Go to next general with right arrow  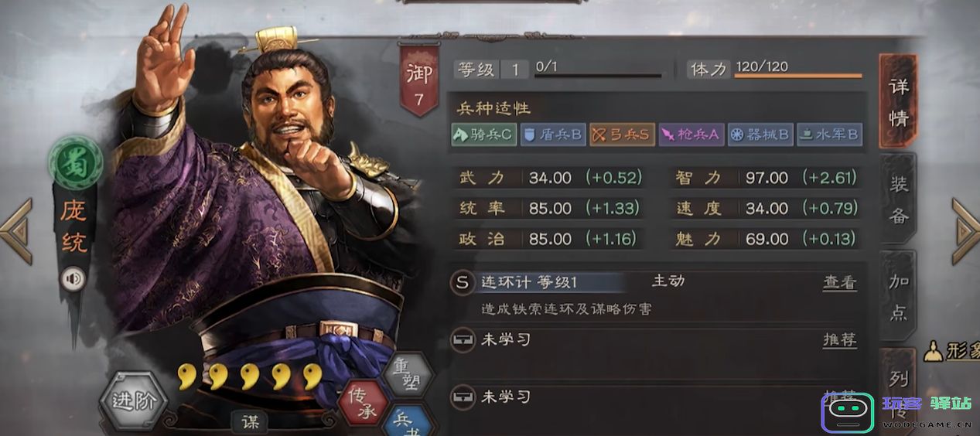coord(965,230)
